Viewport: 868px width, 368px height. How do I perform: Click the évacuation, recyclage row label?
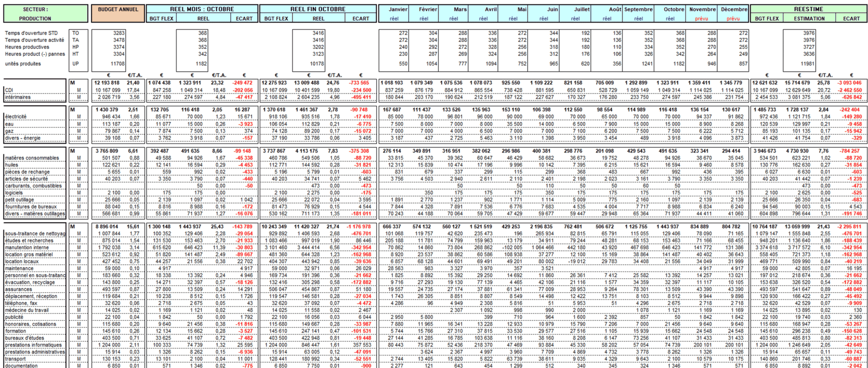[x=30, y=282]
